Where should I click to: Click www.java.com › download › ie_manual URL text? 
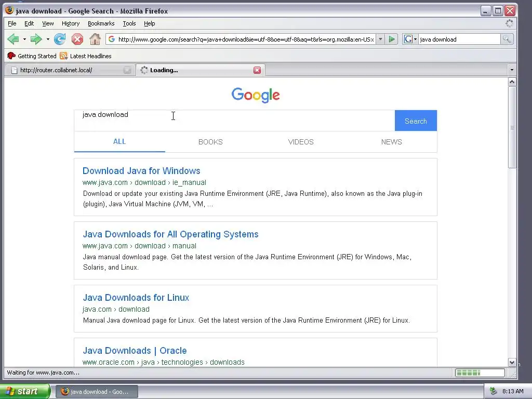(144, 182)
